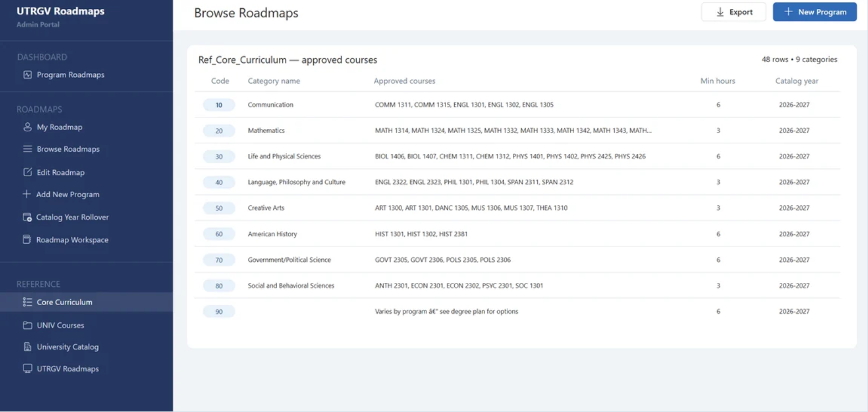
Task: Select the code 90 row badge
Action: pyautogui.click(x=219, y=312)
